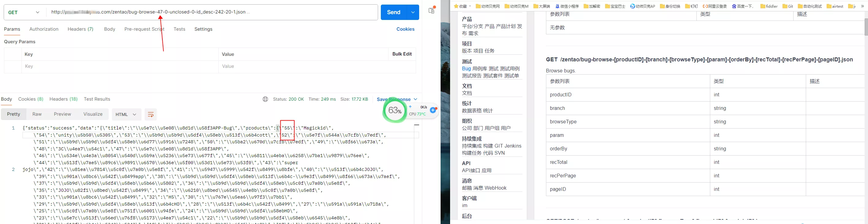Click the productID cell in parameter table
868x224 pixels.
tap(628, 95)
